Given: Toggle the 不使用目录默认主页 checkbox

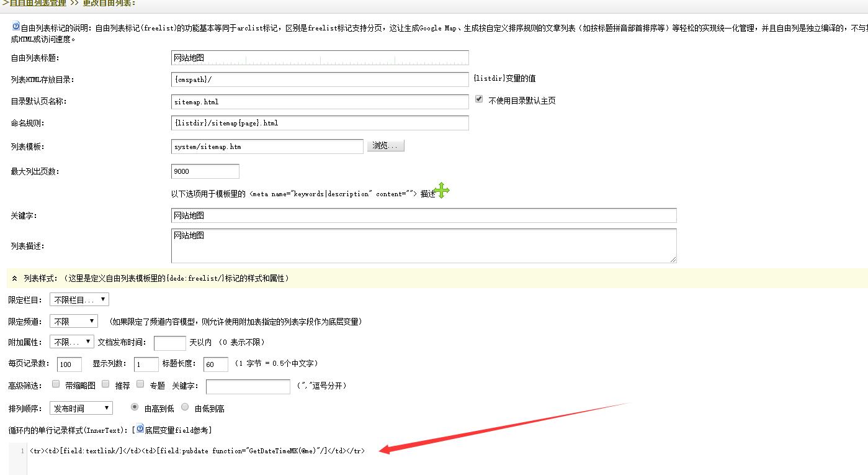Looking at the screenshot, I should (479, 99).
